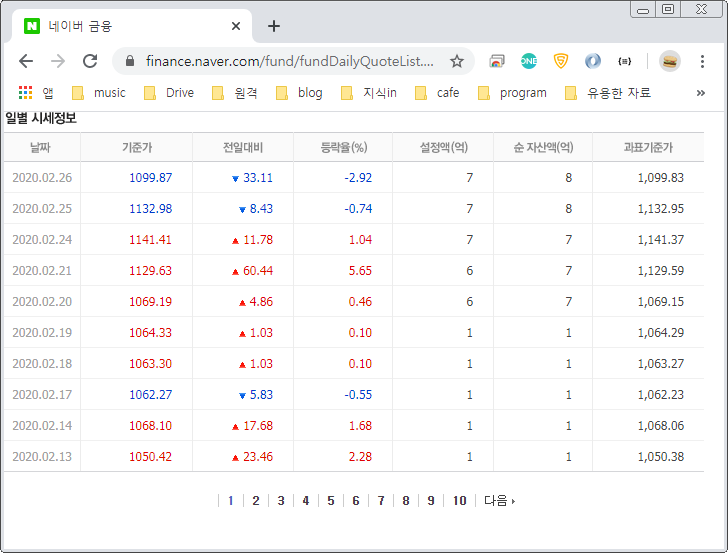Expand hidden bookmarks overflow chevron
Viewport: 728px width, 553px height.
click(x=700, y=93)
